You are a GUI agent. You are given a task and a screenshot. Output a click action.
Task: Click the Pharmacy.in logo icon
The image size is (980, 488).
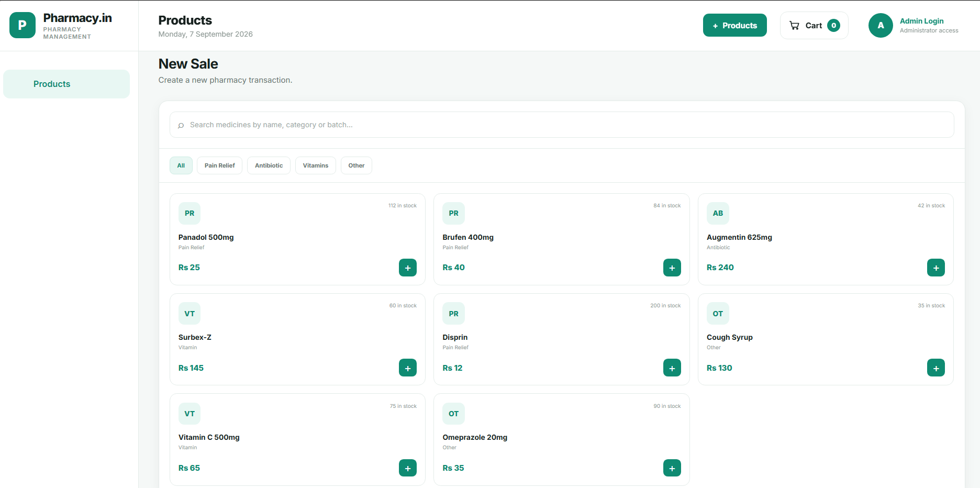(x=23, y=25)
